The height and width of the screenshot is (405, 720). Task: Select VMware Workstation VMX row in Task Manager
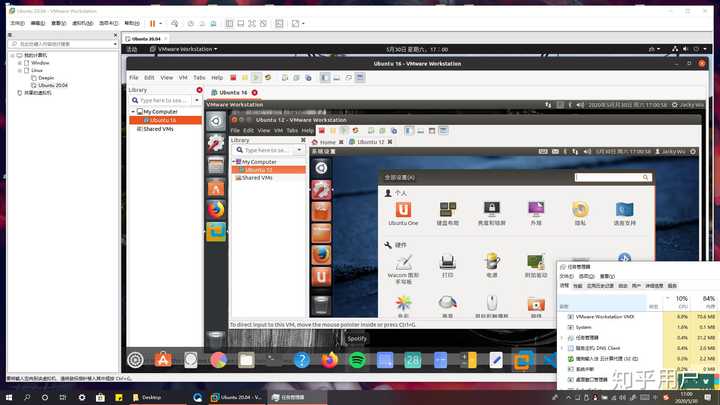638,317
